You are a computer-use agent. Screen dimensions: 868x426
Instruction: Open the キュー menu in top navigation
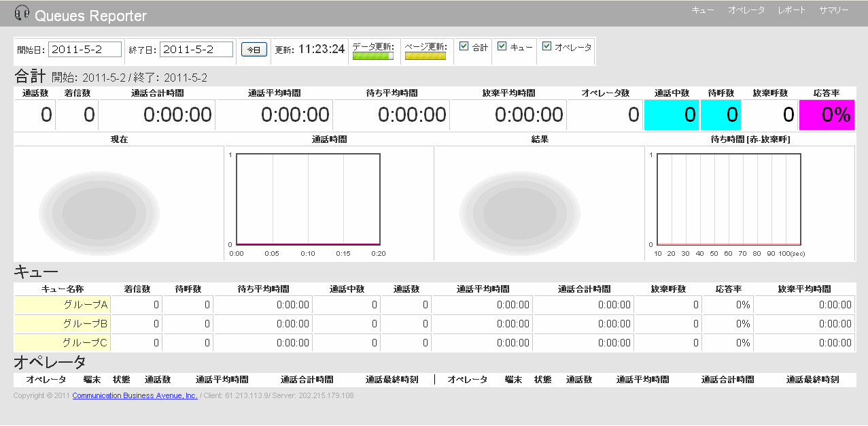(x=702, y=10)
